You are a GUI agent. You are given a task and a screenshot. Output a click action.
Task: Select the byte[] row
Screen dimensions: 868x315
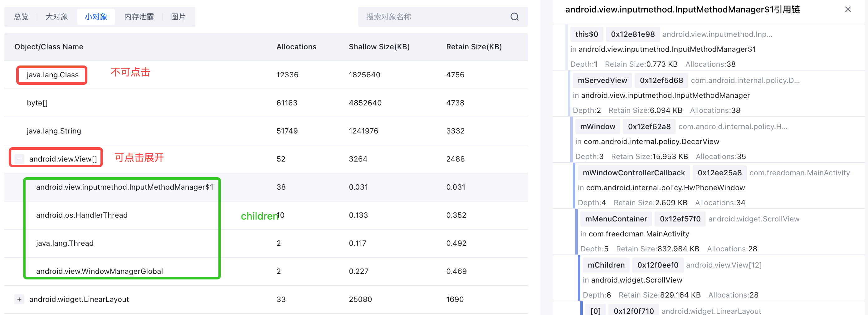pos(266,103)
